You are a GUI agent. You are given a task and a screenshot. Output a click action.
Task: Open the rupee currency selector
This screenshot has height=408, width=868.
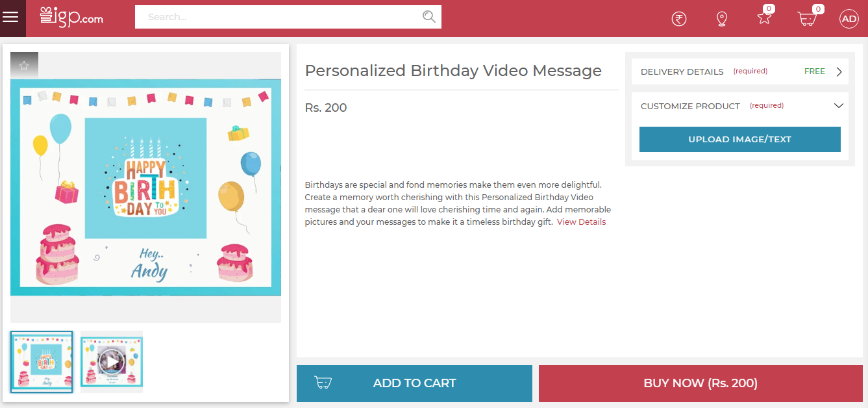click(x=678, y=19)
